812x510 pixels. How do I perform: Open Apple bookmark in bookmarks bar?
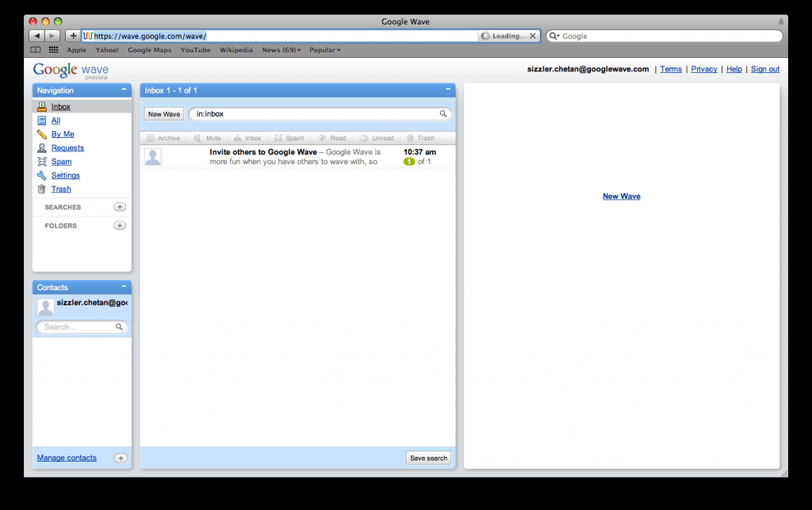[x=77, y=50]
